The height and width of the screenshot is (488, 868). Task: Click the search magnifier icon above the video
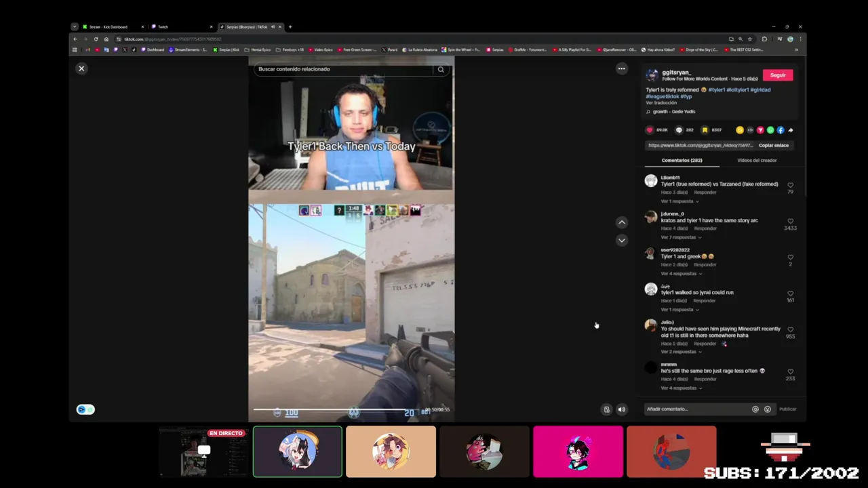441,69
